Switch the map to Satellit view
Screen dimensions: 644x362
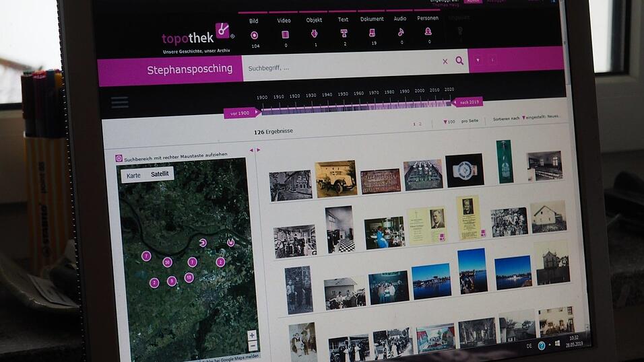pos(160,174)
